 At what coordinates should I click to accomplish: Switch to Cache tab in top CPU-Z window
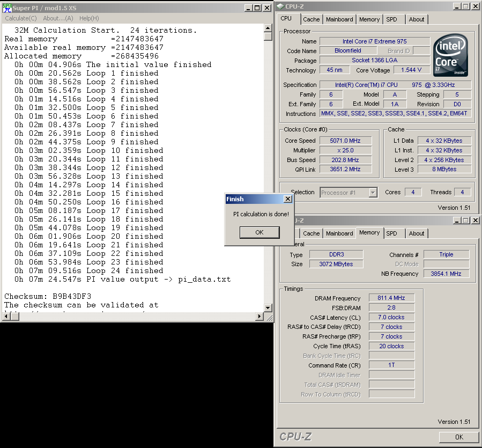coord(312,19)
